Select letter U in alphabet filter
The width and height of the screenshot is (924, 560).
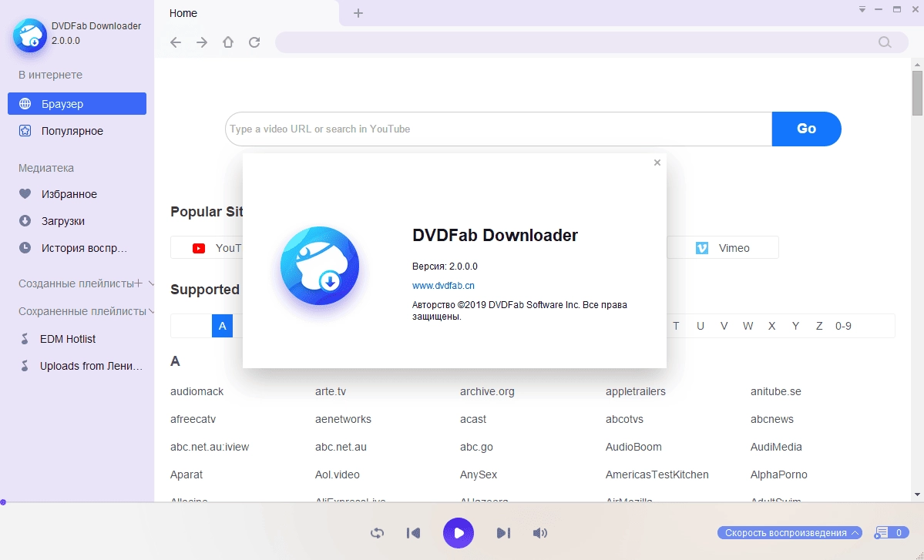[700, 326]
